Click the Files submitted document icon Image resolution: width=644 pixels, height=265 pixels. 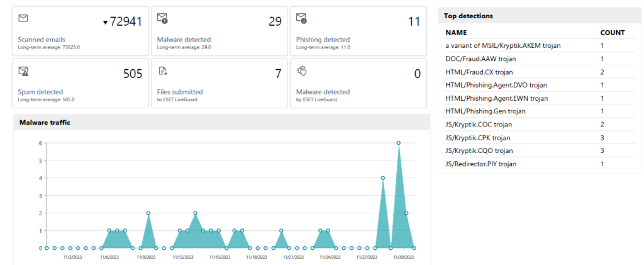pyautogui.click(x=162, y=71)
